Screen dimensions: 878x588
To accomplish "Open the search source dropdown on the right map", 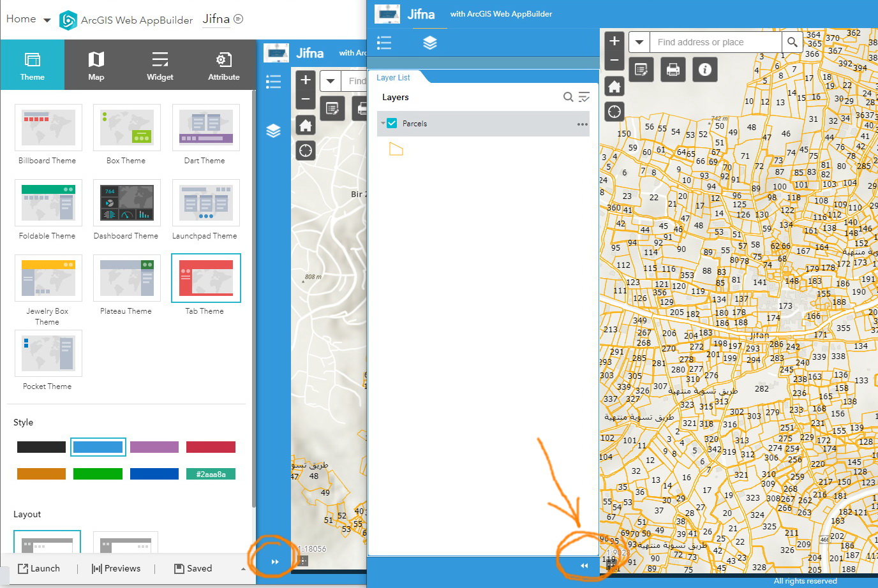I will [639, 42].
